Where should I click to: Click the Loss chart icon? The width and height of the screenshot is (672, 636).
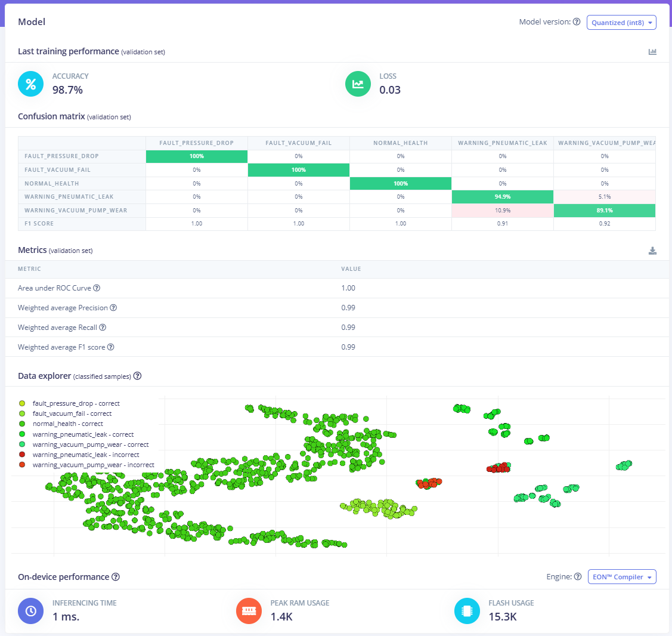tap(358, 84)
